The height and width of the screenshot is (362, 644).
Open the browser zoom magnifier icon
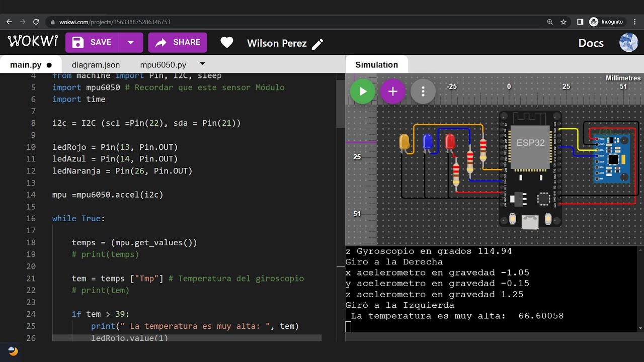point(550,22)
